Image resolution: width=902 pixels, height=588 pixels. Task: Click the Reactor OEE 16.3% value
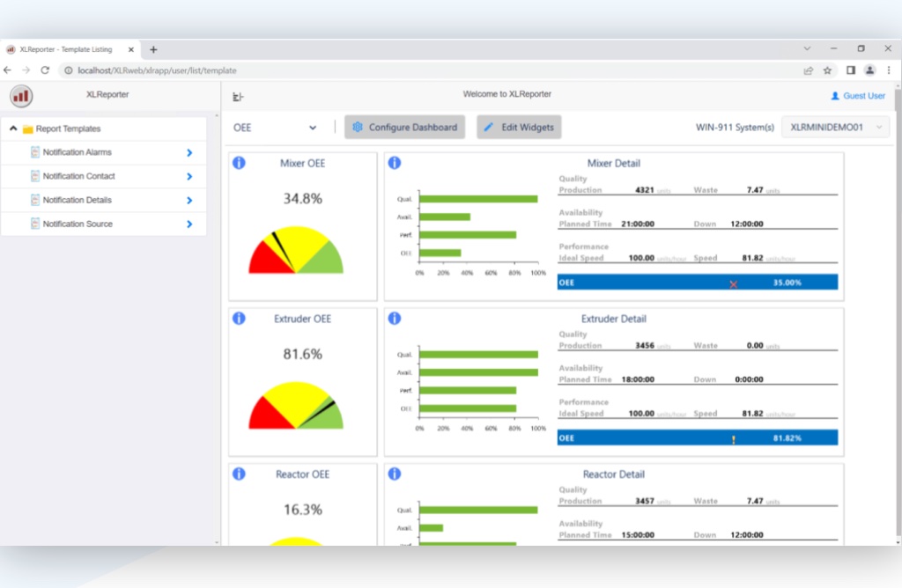303,510
